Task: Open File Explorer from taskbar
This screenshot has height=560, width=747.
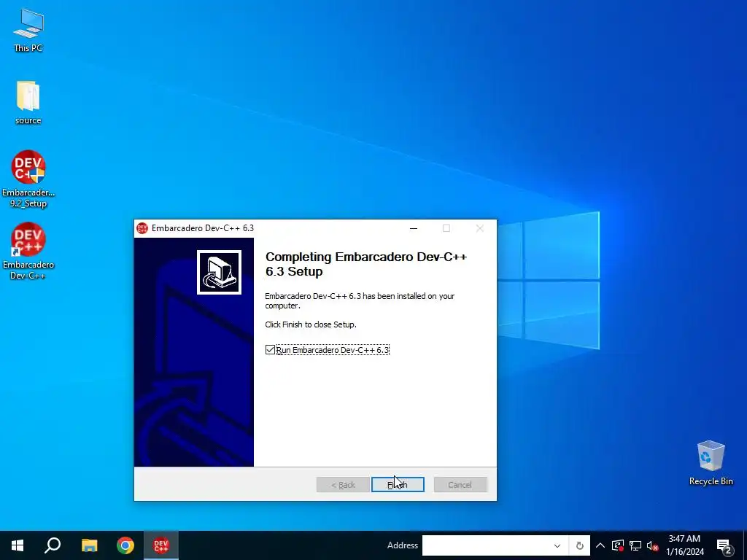Action: click(89, 545)
